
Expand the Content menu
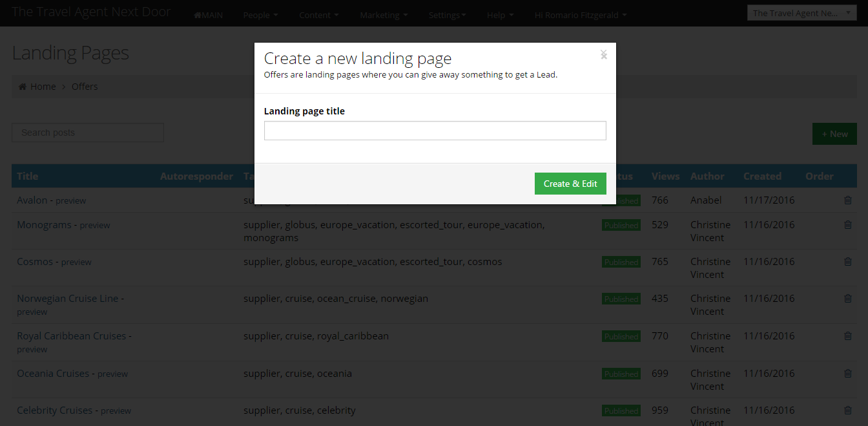319,16
